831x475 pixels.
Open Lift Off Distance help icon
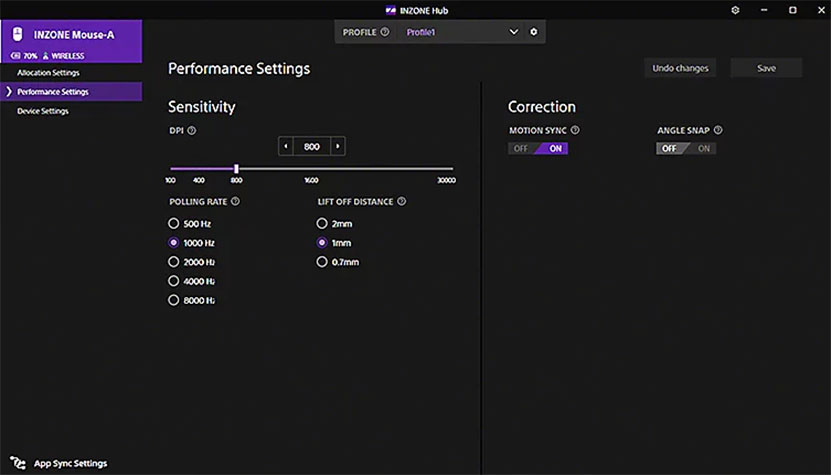coord(402,201)
